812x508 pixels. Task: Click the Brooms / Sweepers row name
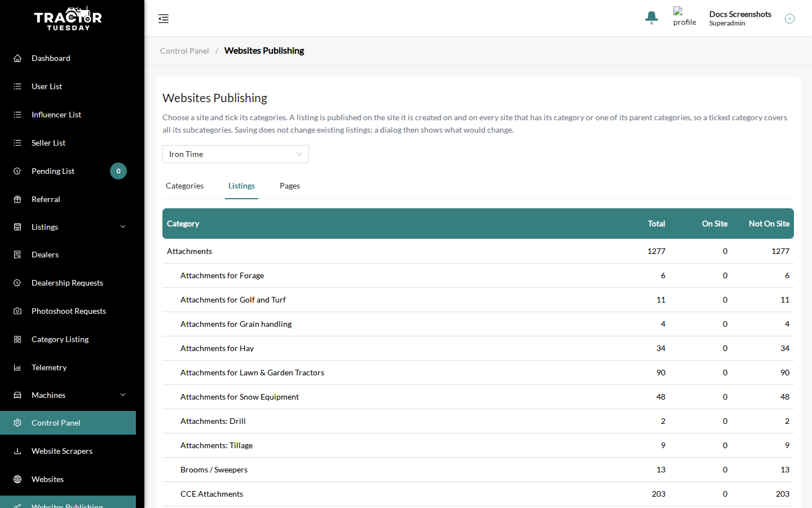[x=214, y=470]
